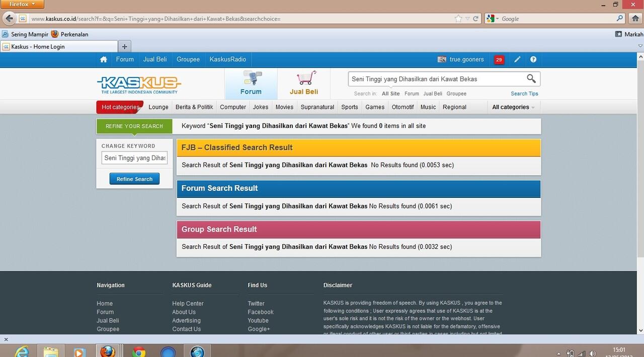Screen dimensions: 644x357
Task: Click the Google search magnifier in toolbar
Action: click(x=620, y=19)
